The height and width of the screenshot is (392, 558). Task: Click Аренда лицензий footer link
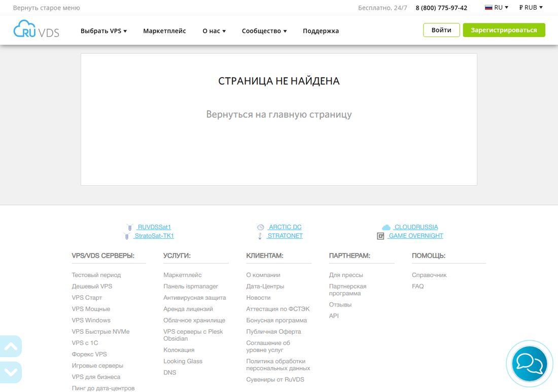pos(188,309)
